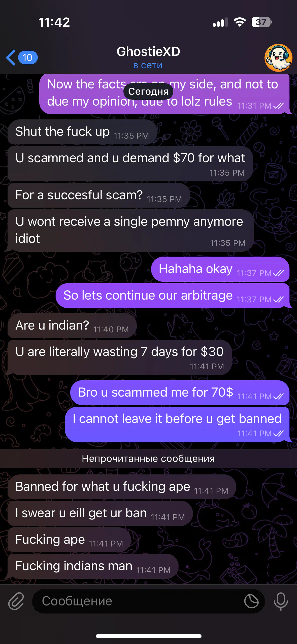The width and height of the screenshot is (297, 644).
Task: Tap the Сегодня date pill
Action: [148, 91]
